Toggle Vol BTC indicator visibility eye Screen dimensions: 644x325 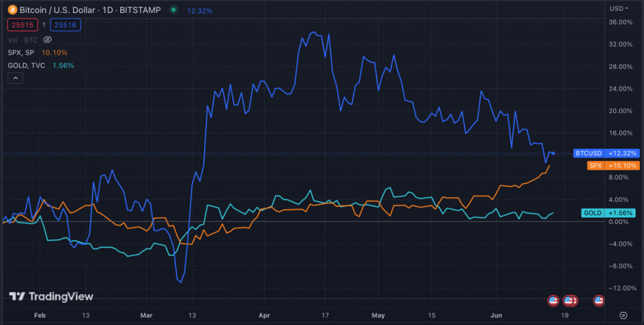48,40
